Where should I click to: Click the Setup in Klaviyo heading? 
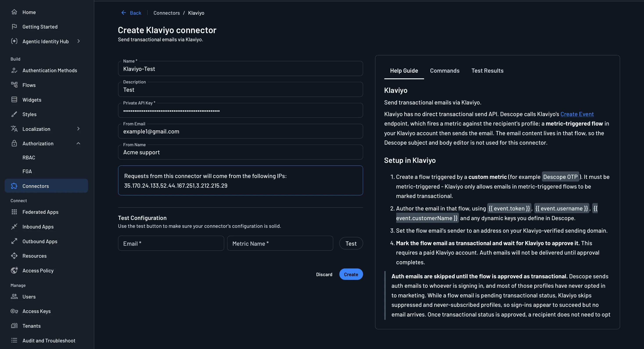click(410, 160)
